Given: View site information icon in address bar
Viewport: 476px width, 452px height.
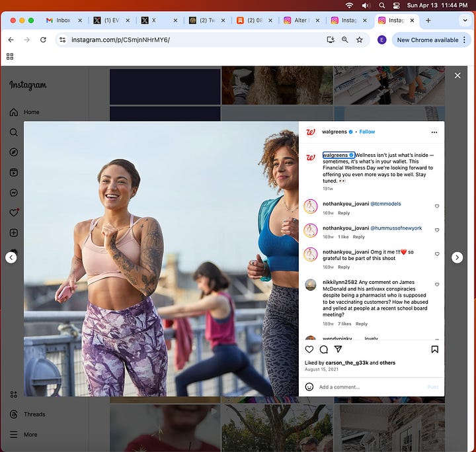Looking at the screenshot, I should (63, 40).
